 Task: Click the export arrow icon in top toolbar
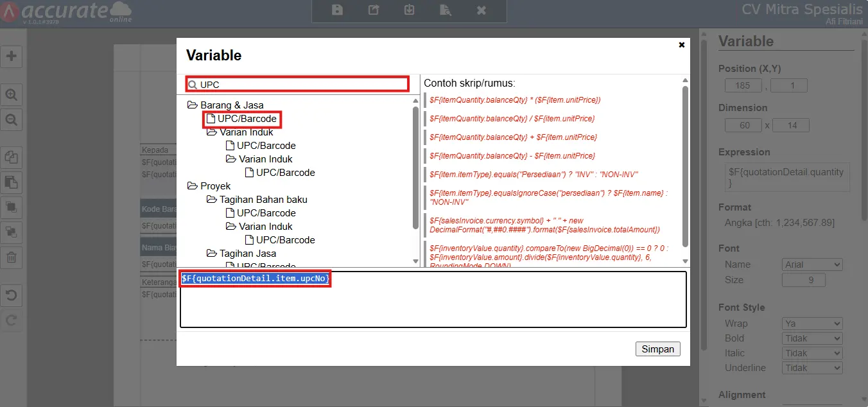(374, 10)
